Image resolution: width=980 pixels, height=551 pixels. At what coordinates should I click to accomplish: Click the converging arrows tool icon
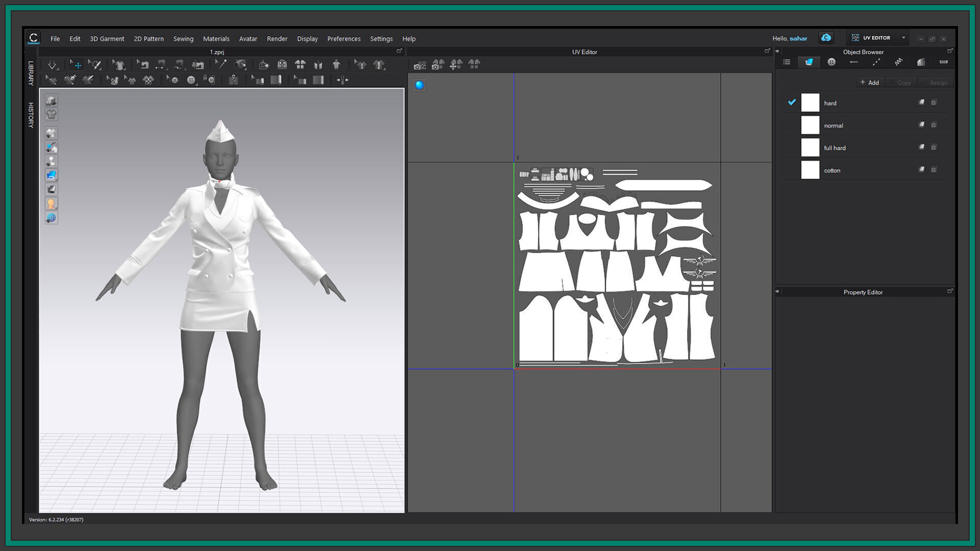(x=342, y=80)
